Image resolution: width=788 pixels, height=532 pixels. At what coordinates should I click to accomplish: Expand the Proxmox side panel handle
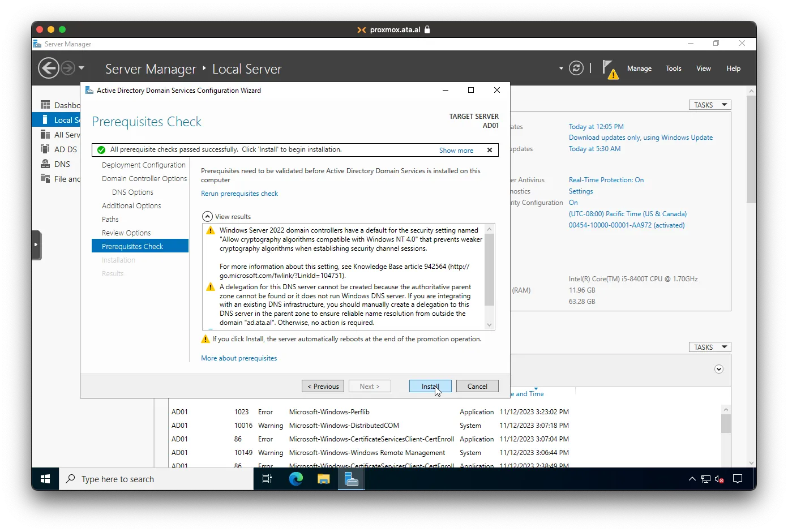[36, 244]
